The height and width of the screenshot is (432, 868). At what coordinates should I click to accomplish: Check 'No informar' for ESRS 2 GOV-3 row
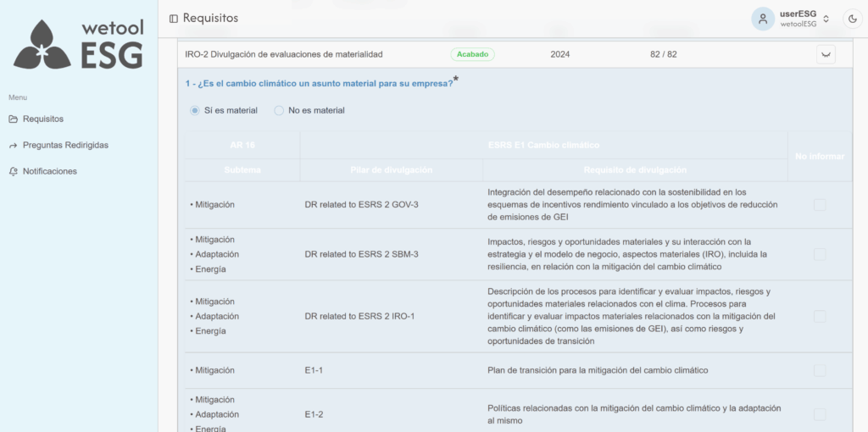click(820, 205)
